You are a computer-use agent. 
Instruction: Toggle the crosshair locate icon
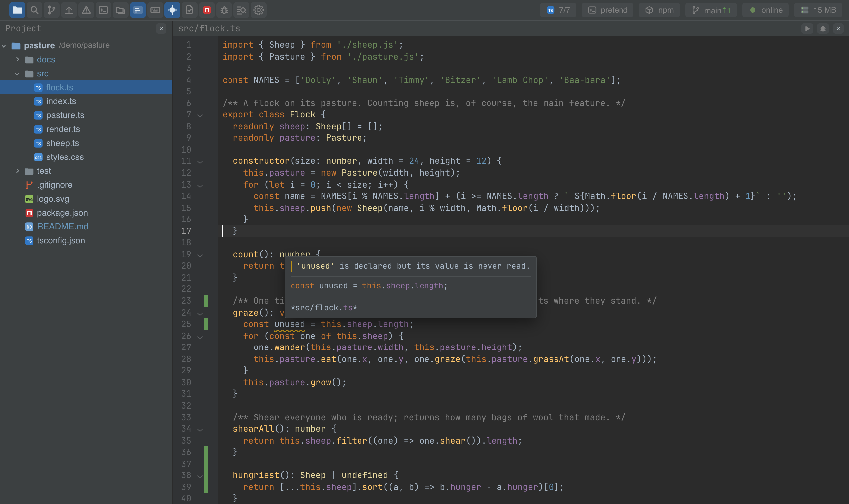(172, 10)
